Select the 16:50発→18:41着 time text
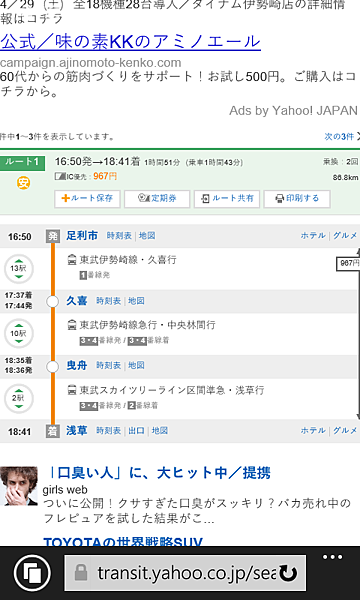This screenshot has width=360, height=600. (x=98, y=162)
